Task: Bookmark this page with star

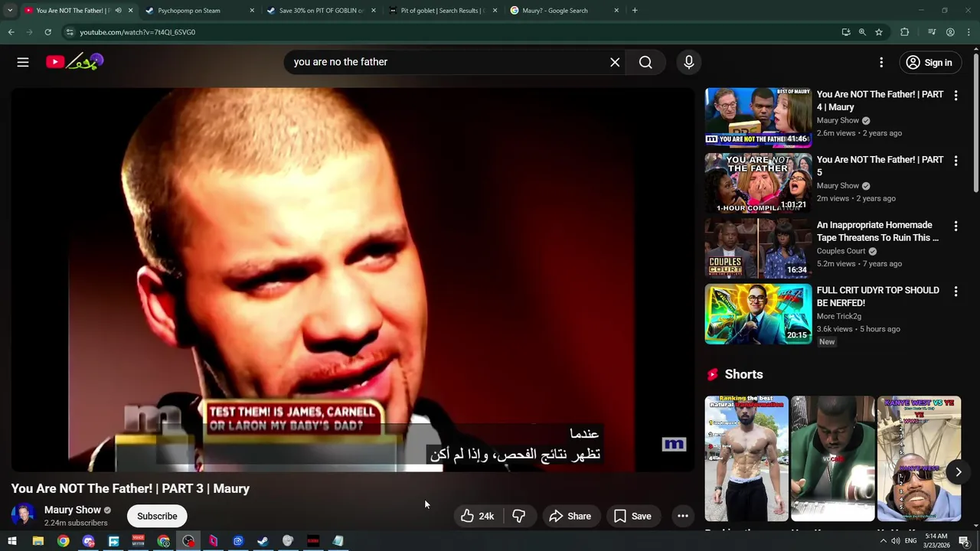Action: 879,32
